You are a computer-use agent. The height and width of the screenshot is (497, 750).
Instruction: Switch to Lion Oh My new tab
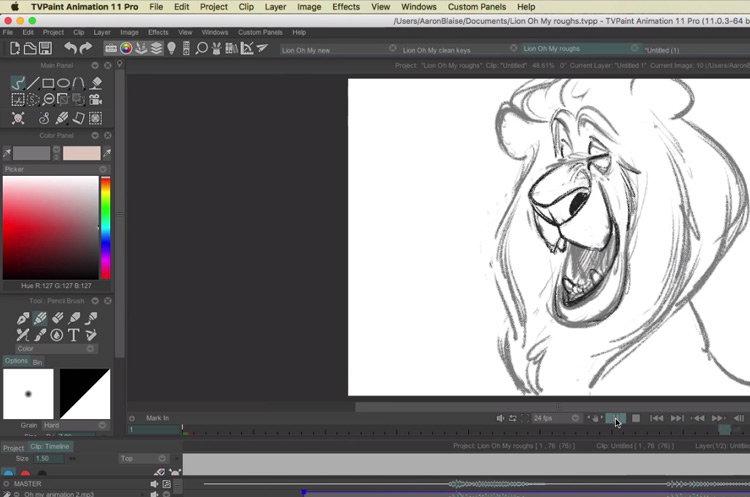coord(306,50)
